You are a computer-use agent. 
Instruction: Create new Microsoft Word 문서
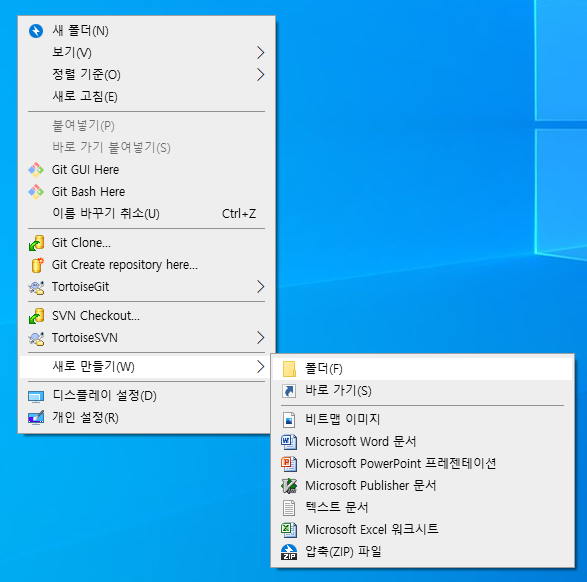coord(423,442)
